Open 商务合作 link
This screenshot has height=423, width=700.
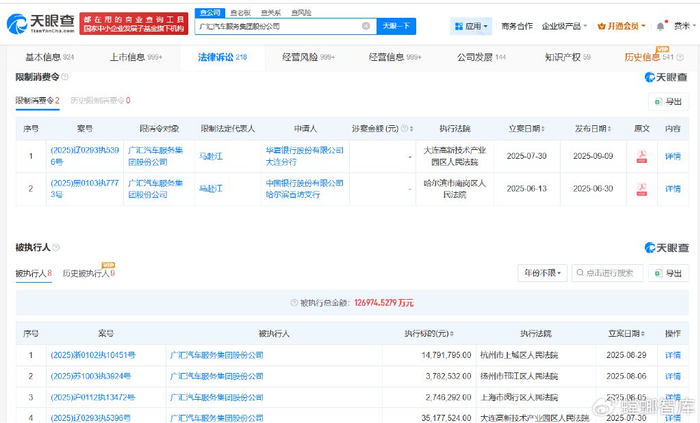pyautogui.click(x=517, y=26)
